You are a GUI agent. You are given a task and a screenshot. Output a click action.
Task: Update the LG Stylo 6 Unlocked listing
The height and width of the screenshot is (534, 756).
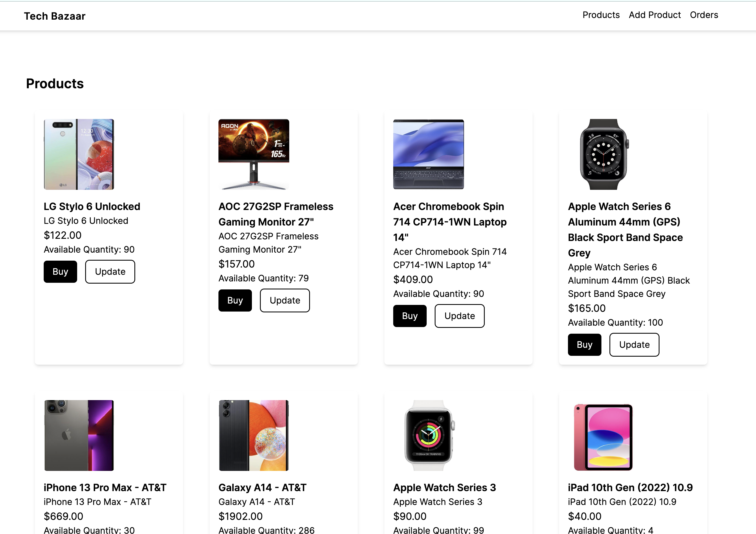tap(110, 271)
